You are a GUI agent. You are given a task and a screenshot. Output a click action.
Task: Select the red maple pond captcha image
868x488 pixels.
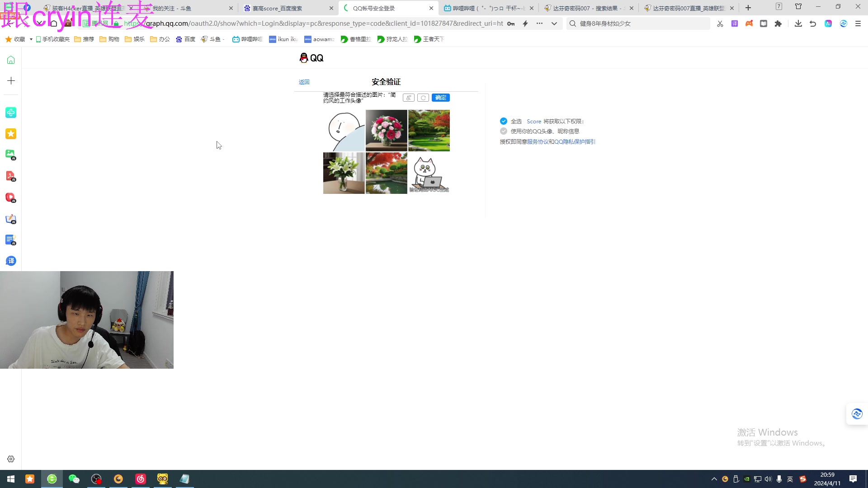pos(387,173)
